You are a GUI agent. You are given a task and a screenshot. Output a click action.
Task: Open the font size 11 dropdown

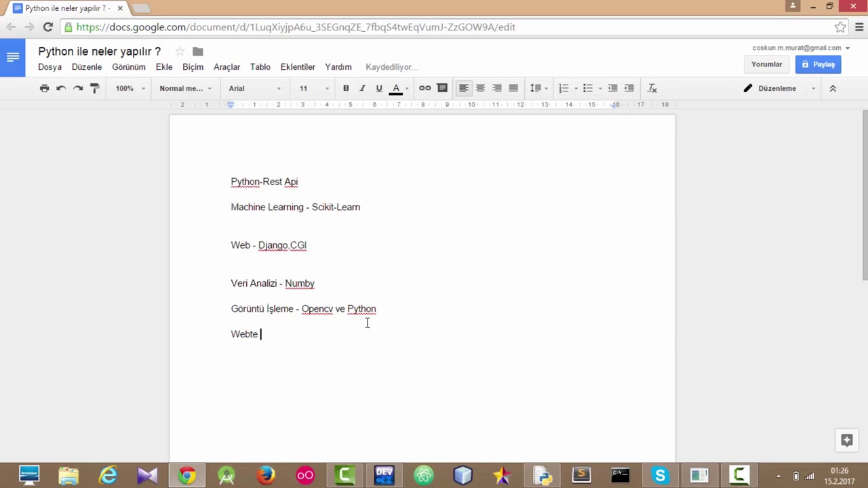(x=314, y=88)
